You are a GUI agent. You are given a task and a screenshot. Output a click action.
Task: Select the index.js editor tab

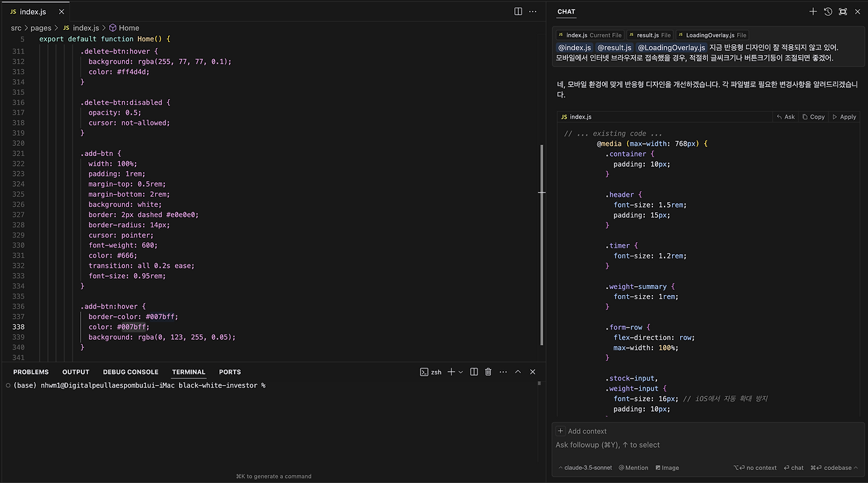[x=34, y=12]
